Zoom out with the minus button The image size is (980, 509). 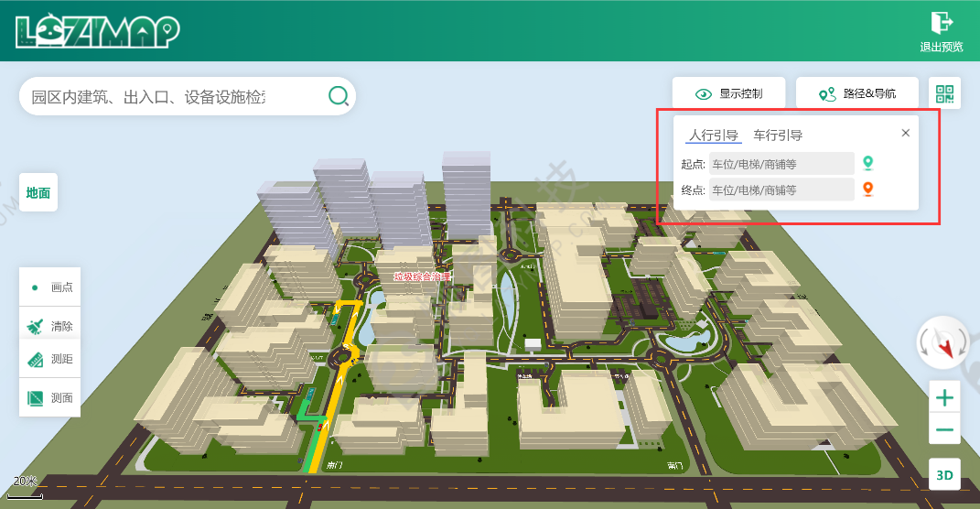944,429
